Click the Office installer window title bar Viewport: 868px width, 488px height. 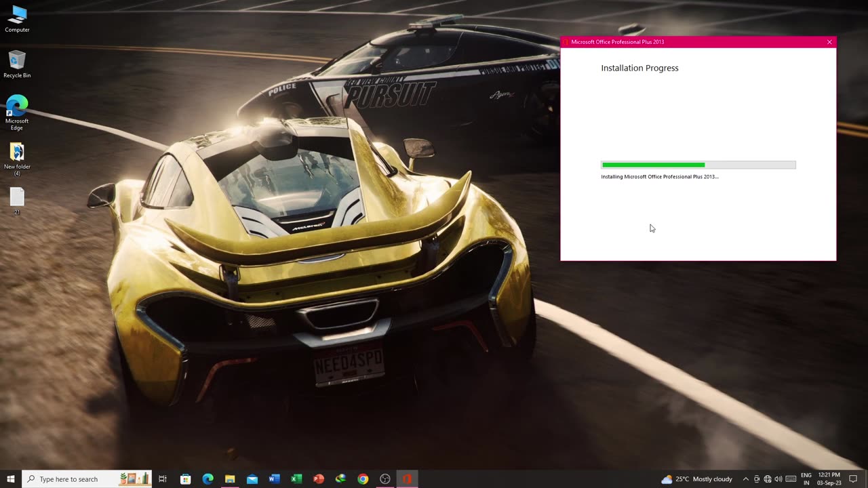tap(698, 42)
